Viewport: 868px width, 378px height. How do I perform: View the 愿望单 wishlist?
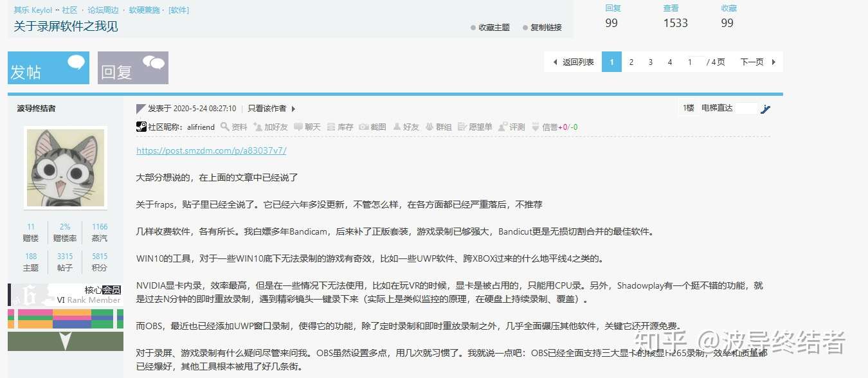point(476,127)
